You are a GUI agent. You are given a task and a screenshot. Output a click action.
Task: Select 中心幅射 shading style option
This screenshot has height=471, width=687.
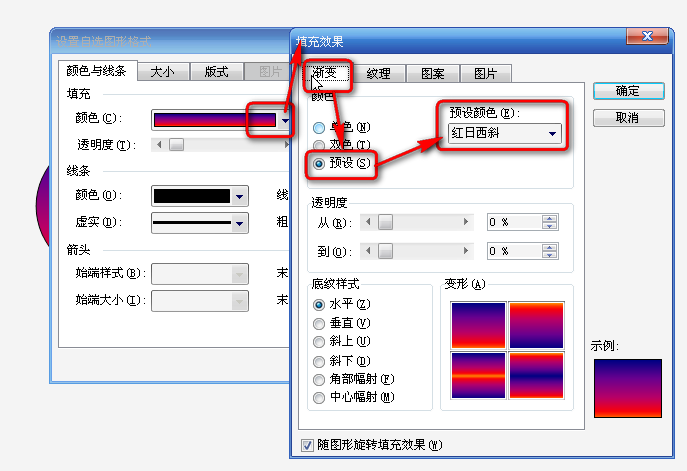tap(320, 397)
